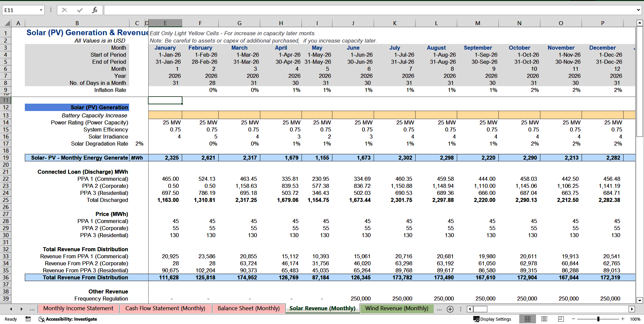Click the formula bar options dots
Screen dimensions: 644x324
(51, 10)
